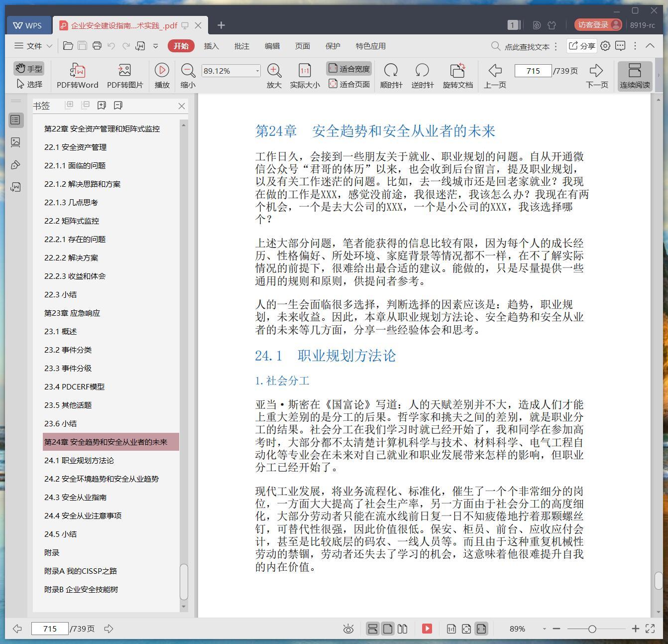
Task: Open the feedback chat icon
Action: click(620, 46)
